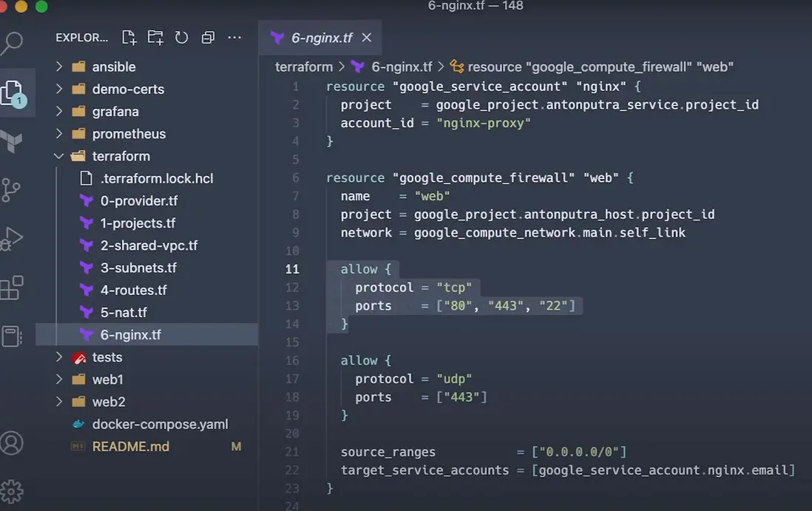Open the Extensions view
Viewport: 812px width, 511px height.
(x=12, y=288)
